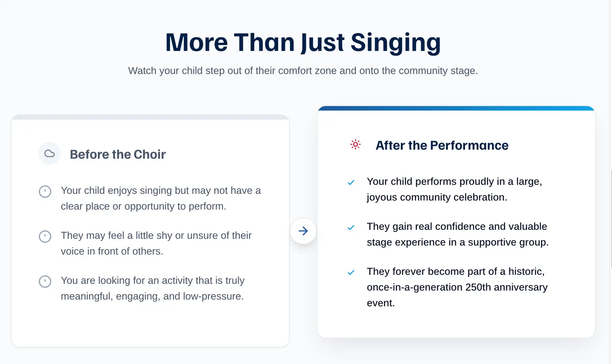Click the sun icon beside After the Performance
Image resolution: width=612 pixels, height=364 pixels.
(355, 144)
